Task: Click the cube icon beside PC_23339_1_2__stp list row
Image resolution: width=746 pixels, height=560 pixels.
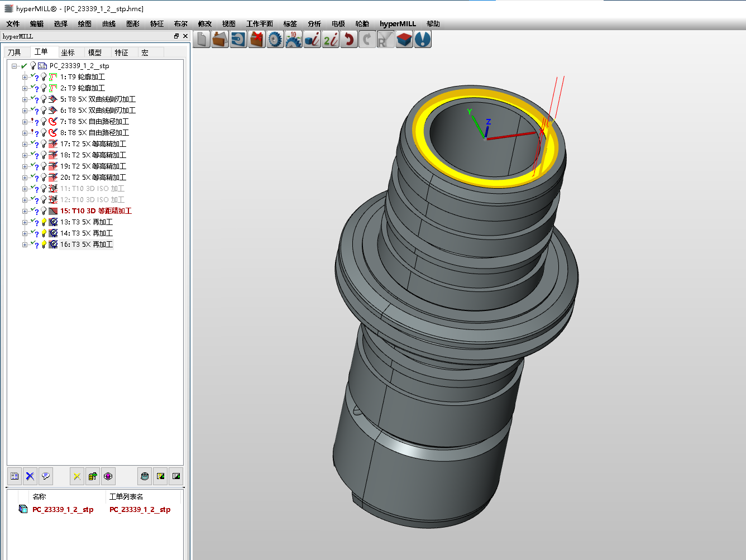Action: tap(23, 509)
